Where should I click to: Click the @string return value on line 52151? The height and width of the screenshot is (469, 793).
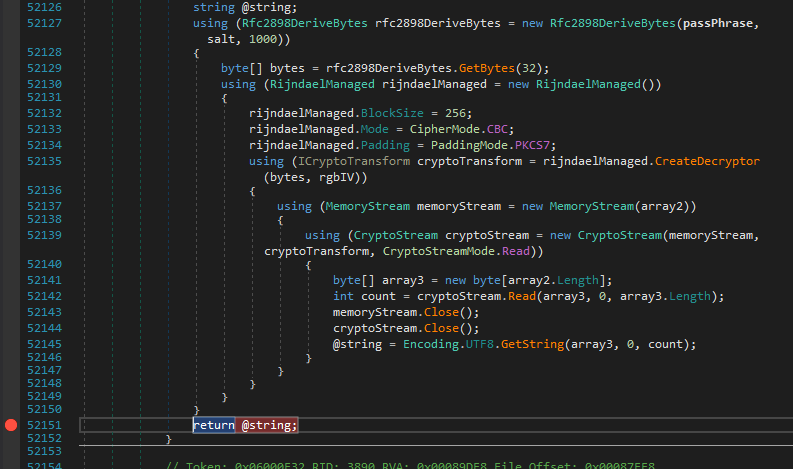pos(269,425)
